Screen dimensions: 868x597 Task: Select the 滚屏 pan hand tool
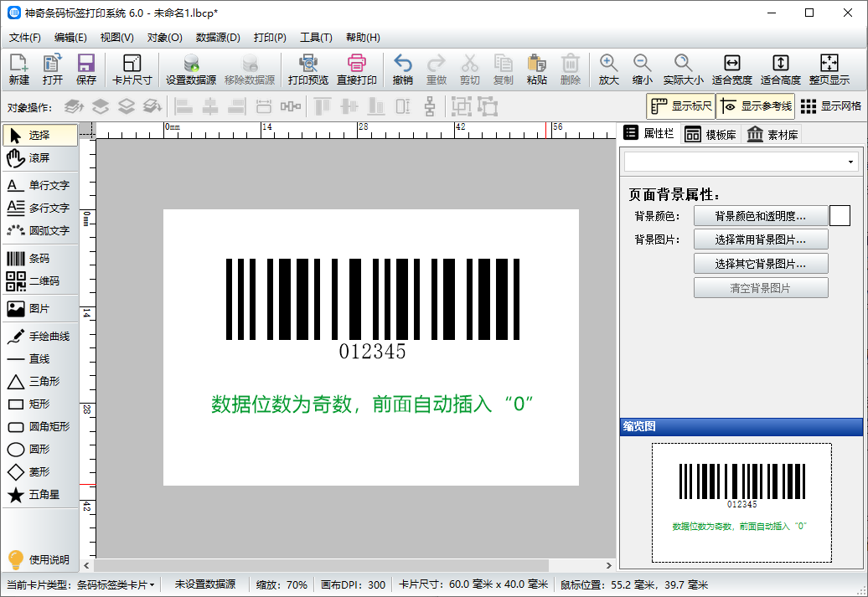pyautogui.click(x=40, y=158)
